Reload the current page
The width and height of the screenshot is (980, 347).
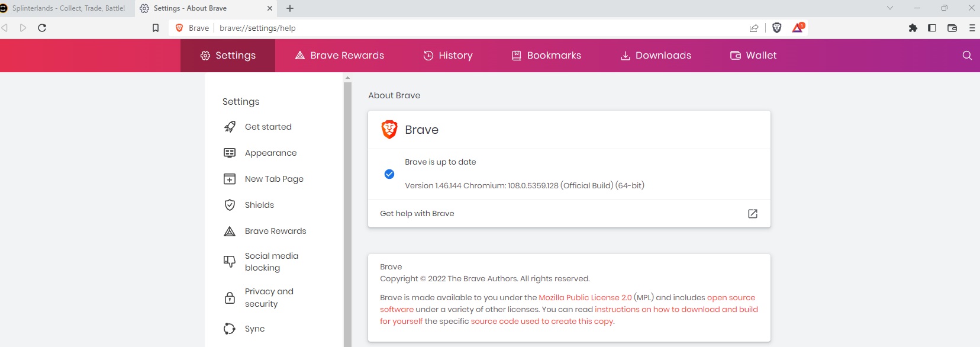click(x=42, y=28)
